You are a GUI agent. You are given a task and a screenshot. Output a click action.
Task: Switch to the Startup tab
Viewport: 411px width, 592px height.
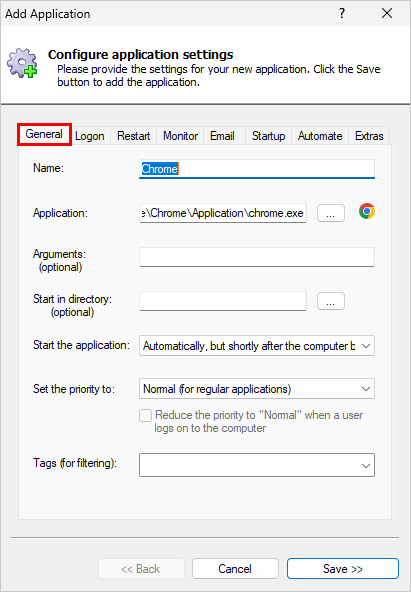(x=268, y=136)
